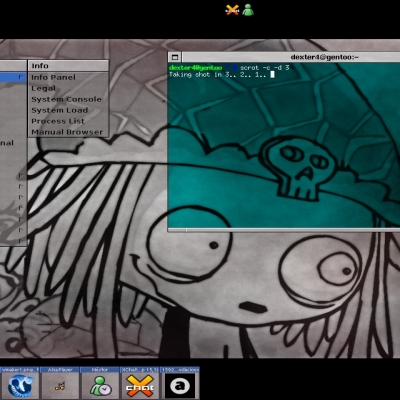Click the highlighted blue root menu entry's arrow
Screen dimensions: 400x400
coord(21,77)
